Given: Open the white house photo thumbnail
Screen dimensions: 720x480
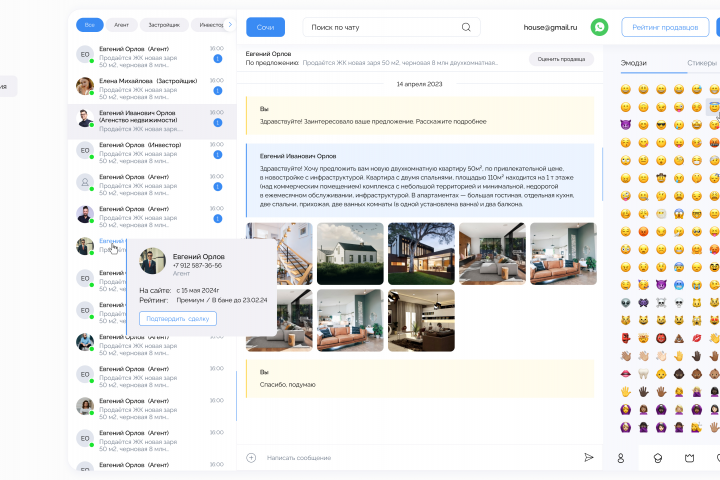Looking at the screenshot, I should pyautogui.click(x=350, y=254).
